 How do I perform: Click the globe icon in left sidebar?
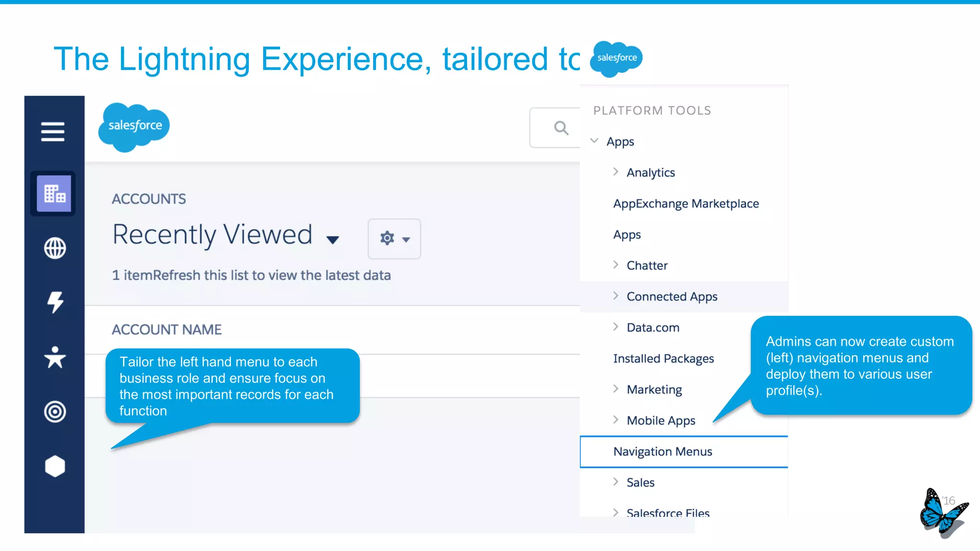[55, 248]
